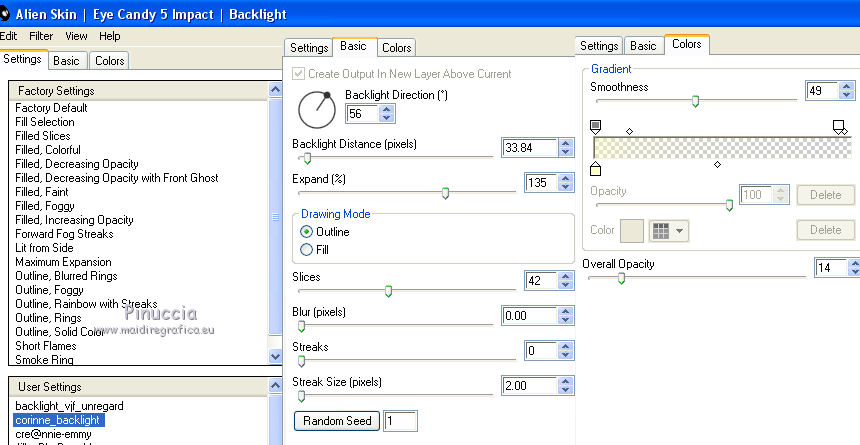Click the Blur slider handle
This screenshot has width=860, height=445.
point(301,326)
